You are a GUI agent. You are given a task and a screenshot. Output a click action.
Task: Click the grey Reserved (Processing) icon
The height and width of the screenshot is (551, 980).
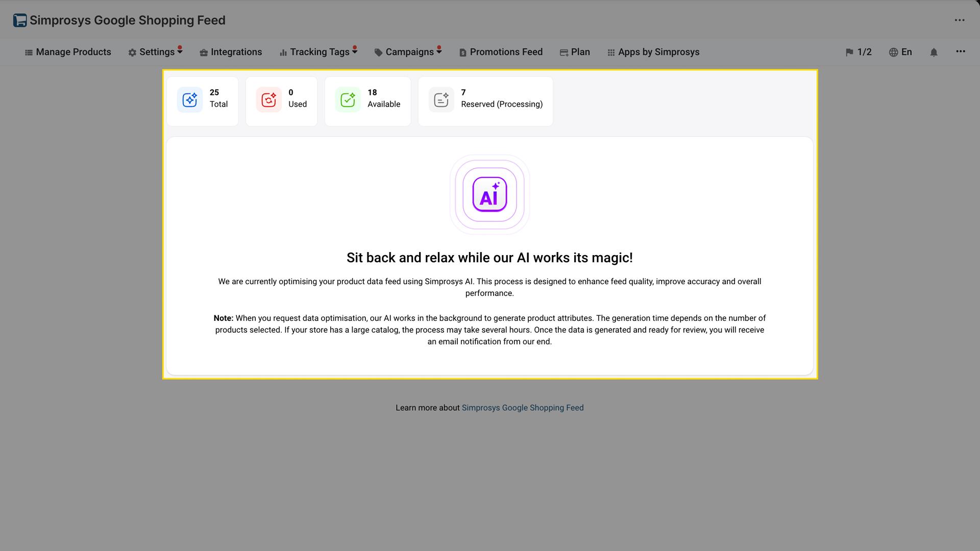(x=442, y=99)
